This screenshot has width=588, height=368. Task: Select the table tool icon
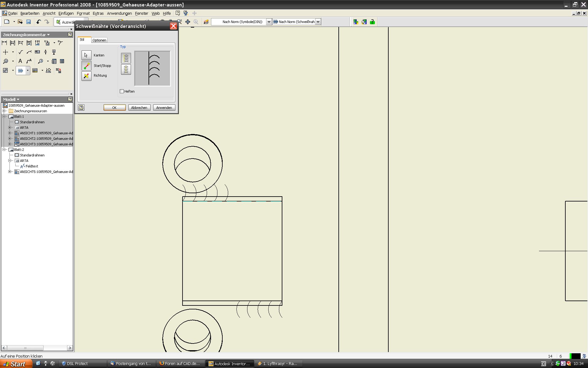click(x=62, y=61)
